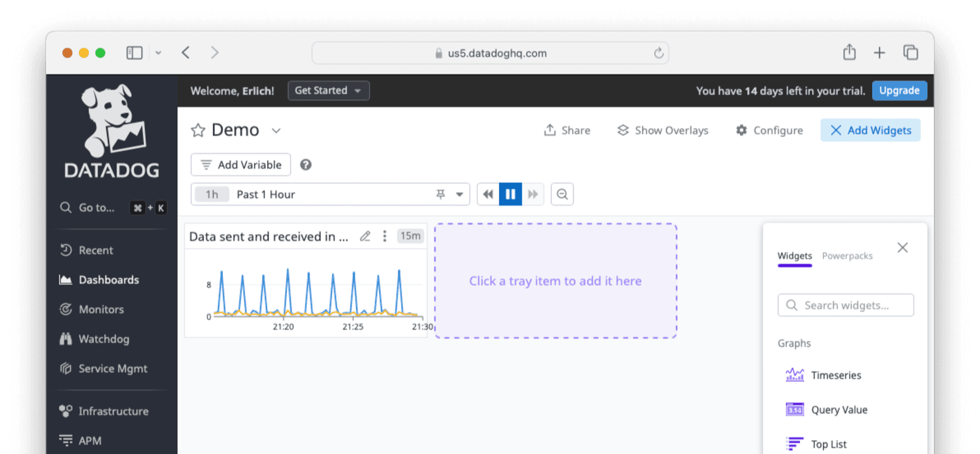Open Monitors in the sidebar
The width and height of the screenshot is (980, 454).
tap(91, 310)
